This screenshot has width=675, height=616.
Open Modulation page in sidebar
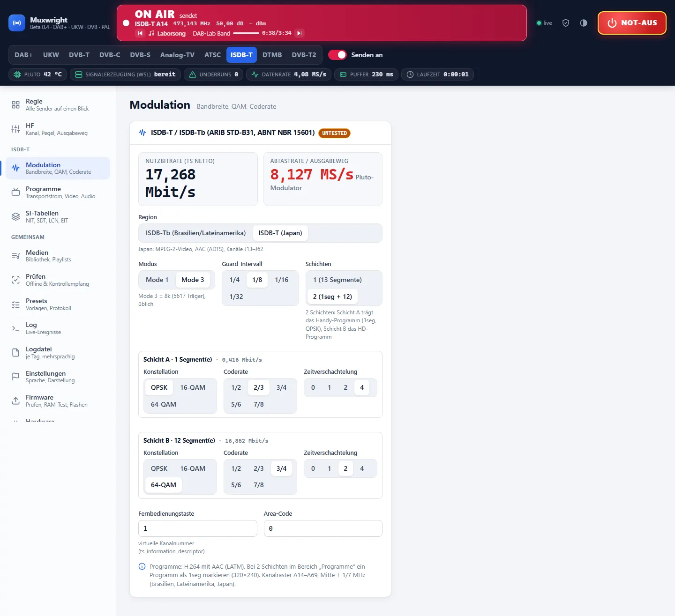pyautogui.click(x=58, y=168)
